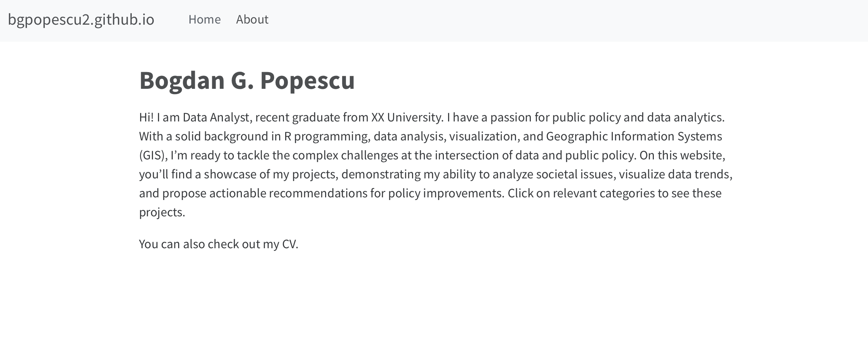Click the words "actionable recommendations"
The width and height of the screenshot is (868, 356).
point(288,193)
